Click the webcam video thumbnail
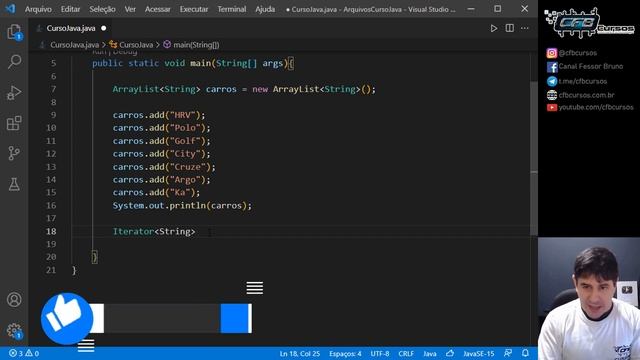Viewport: 640px width, 360px height. click(x=589, y=298)
